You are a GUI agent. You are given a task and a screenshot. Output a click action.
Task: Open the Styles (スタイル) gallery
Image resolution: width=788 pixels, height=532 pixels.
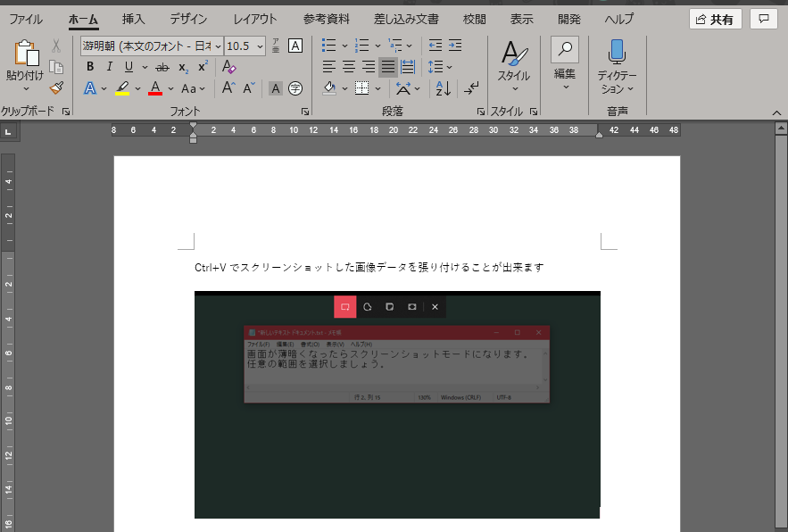(x=514, y=66)
